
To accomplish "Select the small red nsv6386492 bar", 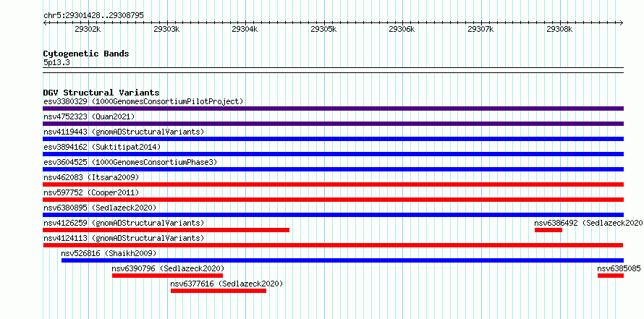I will click(548, 230).
